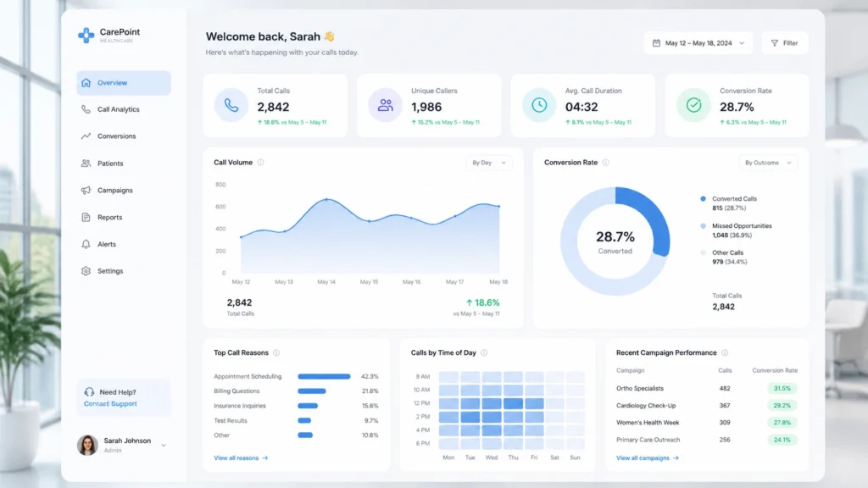Screen dimensions: 868x488
Task: Click the Ortho Specialists campaign name
Action: 639,388
